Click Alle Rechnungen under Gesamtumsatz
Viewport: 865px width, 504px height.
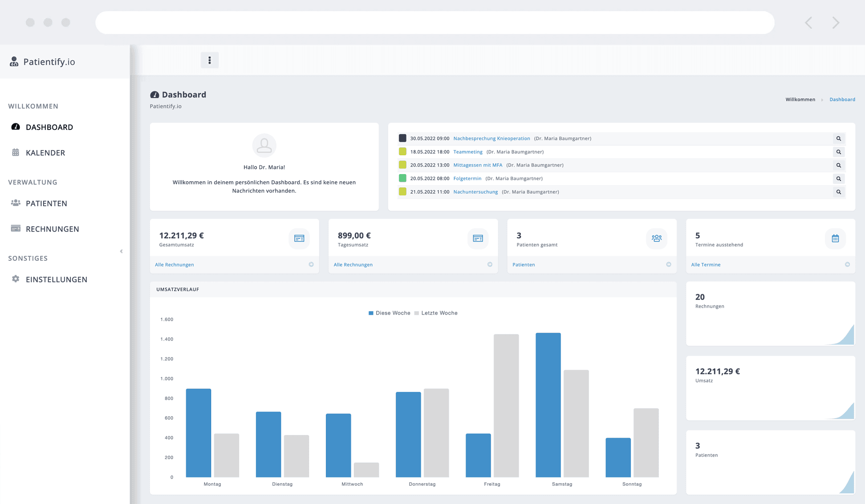[175, 264]
